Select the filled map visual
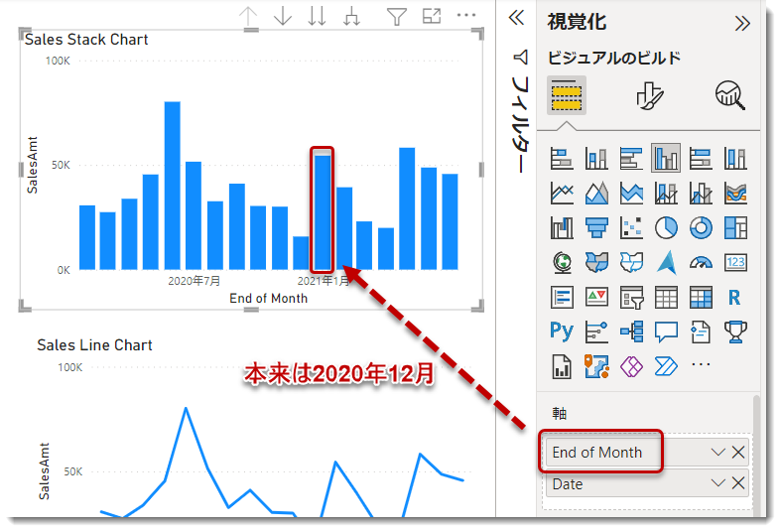 pos(596,262)
